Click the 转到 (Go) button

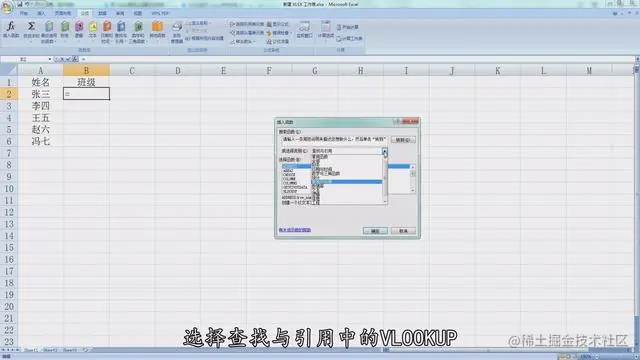(403, 140)
